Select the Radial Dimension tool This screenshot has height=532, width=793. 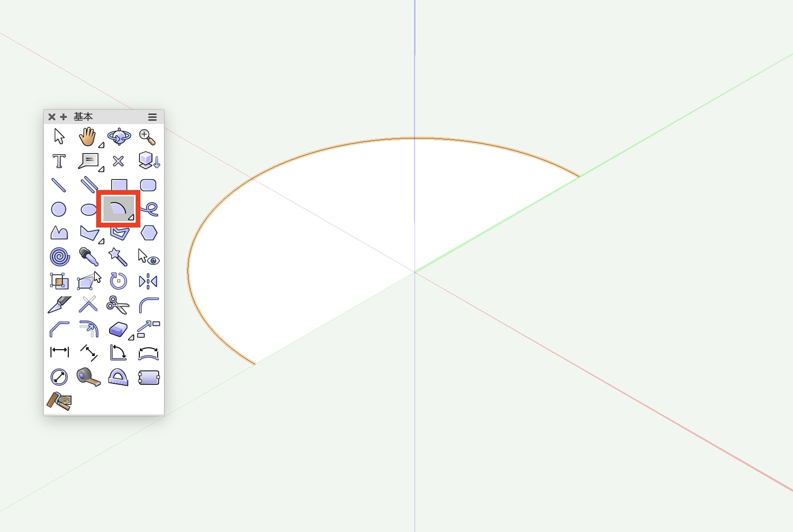(59, 377)
